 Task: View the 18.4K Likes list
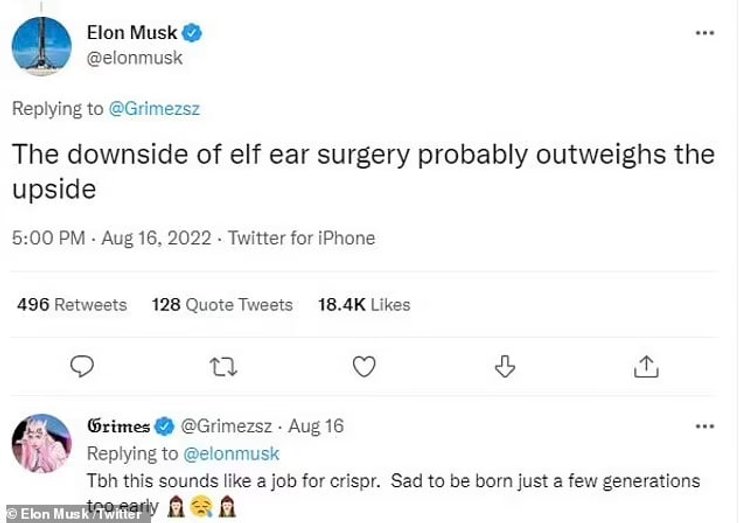point(364,304)
